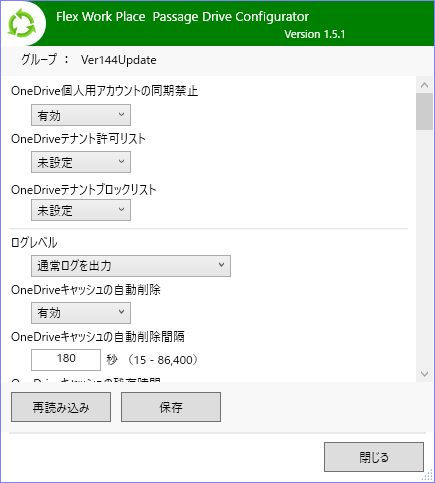Click the OneDriveテナントブロックリスト label
435x483 pixels.
click(84, 190)
